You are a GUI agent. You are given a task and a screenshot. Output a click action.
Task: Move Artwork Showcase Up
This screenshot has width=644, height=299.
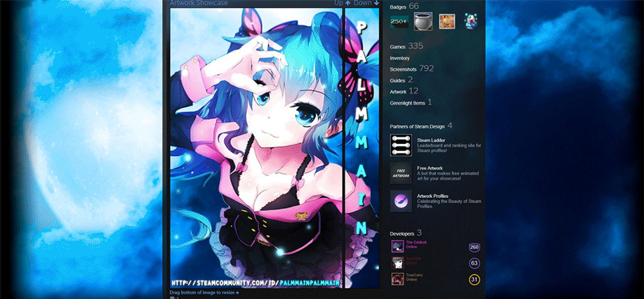pyautogui.click(x=342, y=3)
